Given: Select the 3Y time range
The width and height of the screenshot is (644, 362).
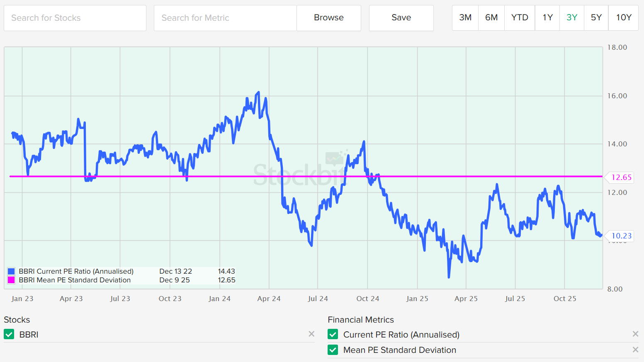Looking at the screenshot, I should point(572,17).
